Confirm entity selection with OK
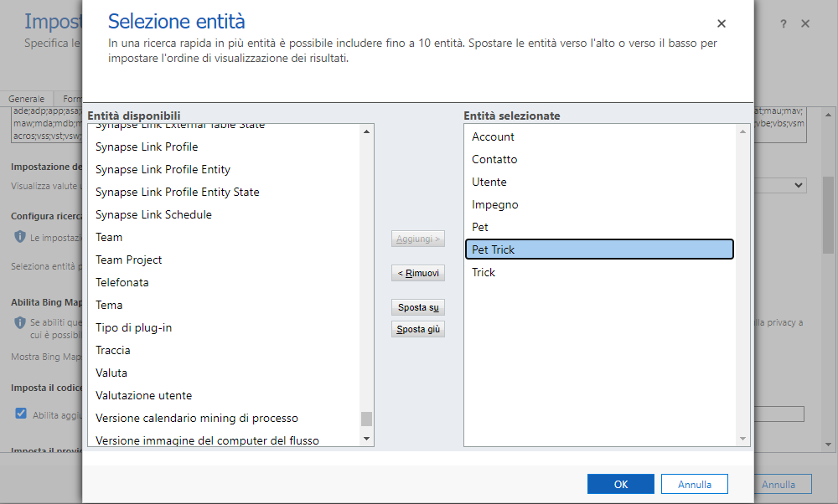The width and height of the screenshot is (838, 504). (620, 483)
